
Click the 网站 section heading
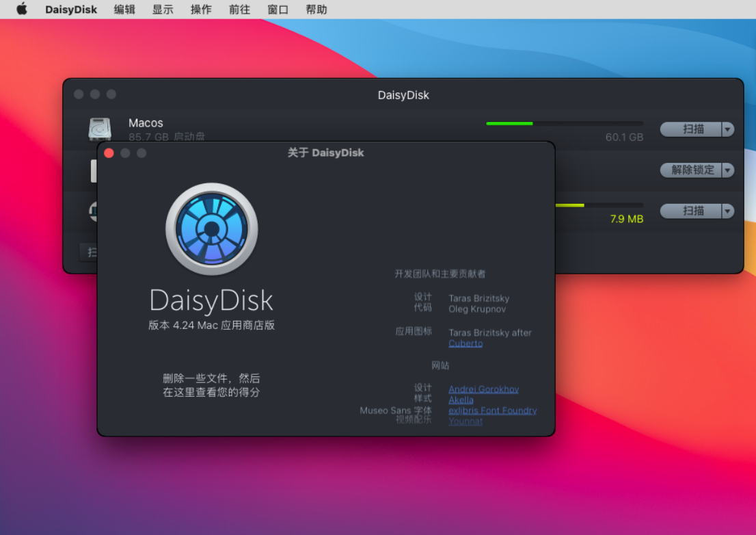(440, 365)
